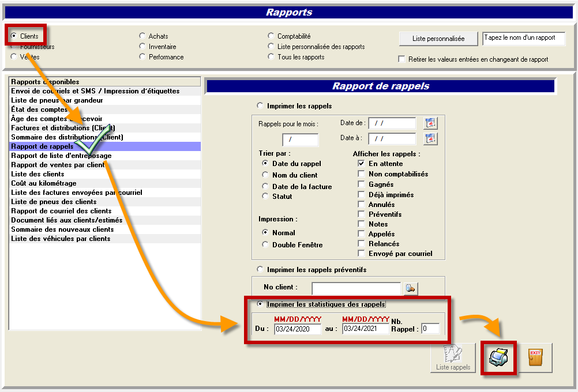The width and height of the screenshot is (578, 392).
Task: Open the calendar picker beside Date de
Action: 430,123
